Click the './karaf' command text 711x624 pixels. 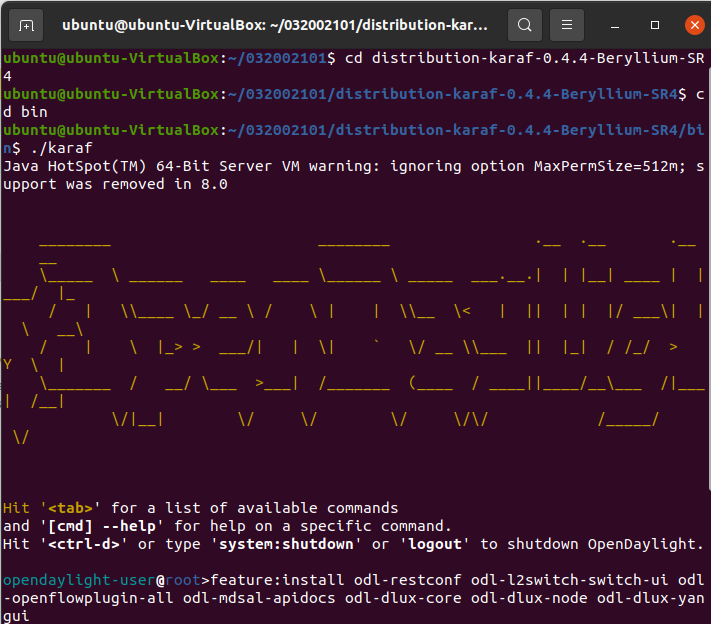pos(62,148)
